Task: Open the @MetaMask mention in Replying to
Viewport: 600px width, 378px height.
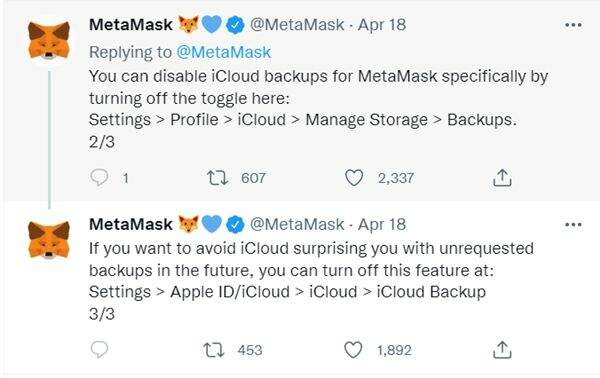Action: pyautogui.click(x=223, y=52)
